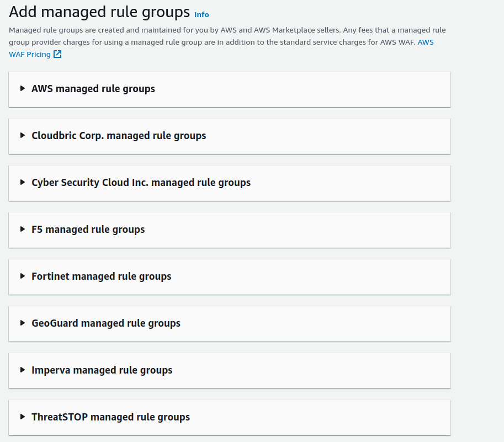Expand the GeoGuard managed rule groups triangle

(23, 323)
